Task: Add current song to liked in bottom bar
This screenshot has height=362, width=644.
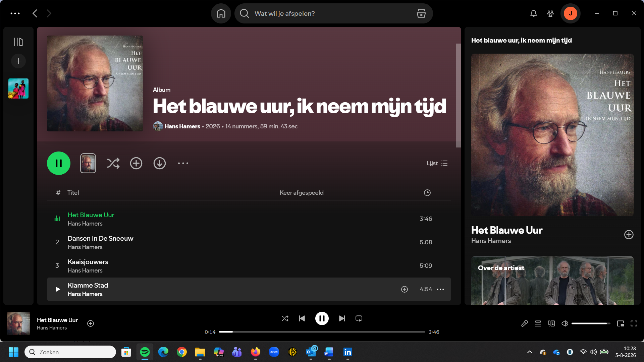Action: pyautogui.click(x=91, y=323)
